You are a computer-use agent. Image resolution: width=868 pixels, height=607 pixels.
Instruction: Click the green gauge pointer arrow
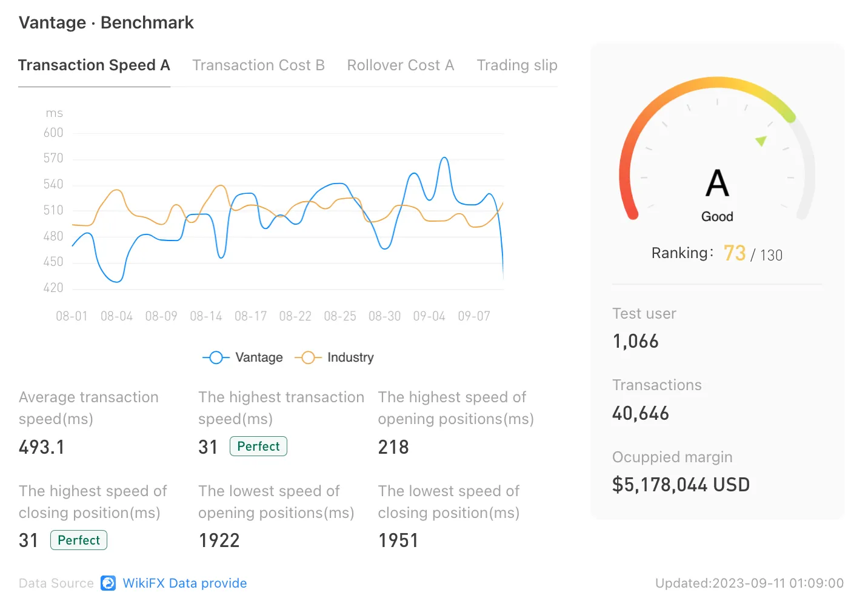coord(761,141)
